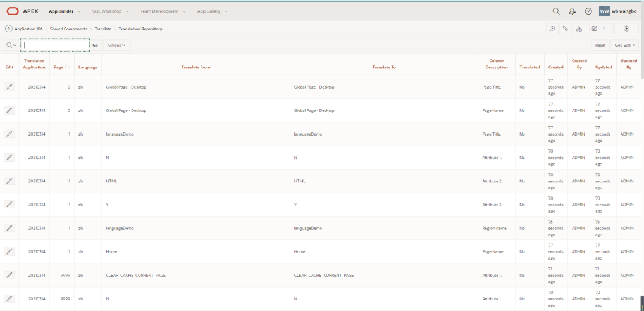Open the Help question mark icon

(588, 11)
